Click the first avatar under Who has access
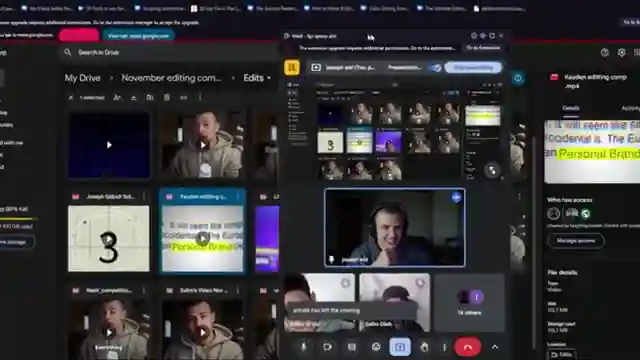Screen dimensions: 640x360 pyautogui.click(x=553, y=213)
